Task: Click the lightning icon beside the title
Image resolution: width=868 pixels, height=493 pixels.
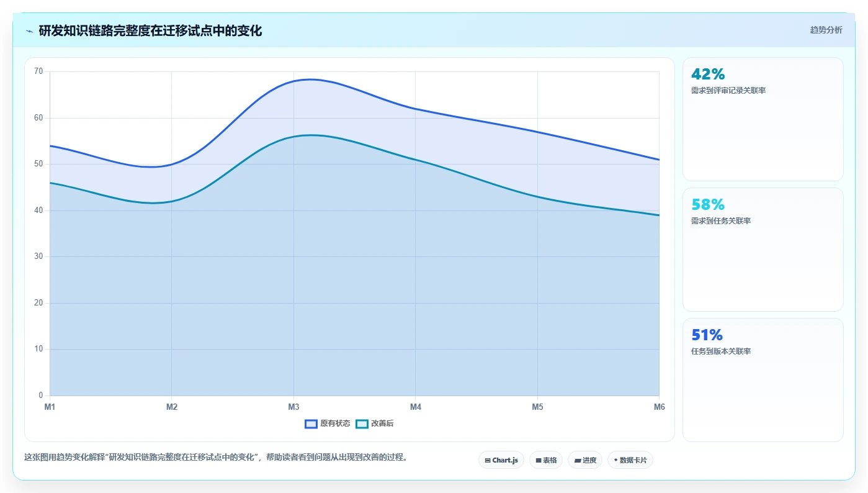Action: (x=29, y=31)
